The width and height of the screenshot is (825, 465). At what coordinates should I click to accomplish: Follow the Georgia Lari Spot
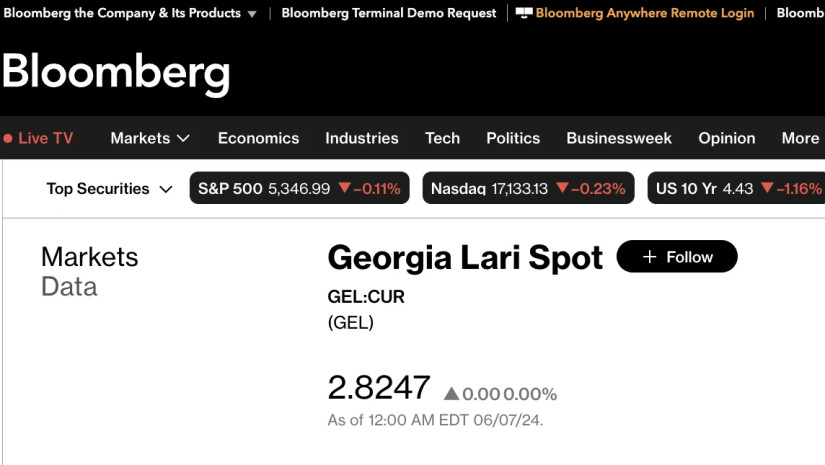[677, 257]
